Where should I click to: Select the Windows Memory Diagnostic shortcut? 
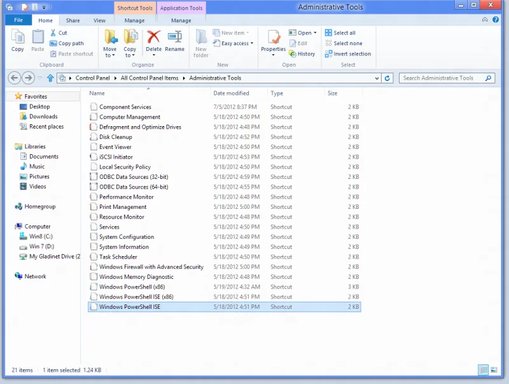point(224,277)
